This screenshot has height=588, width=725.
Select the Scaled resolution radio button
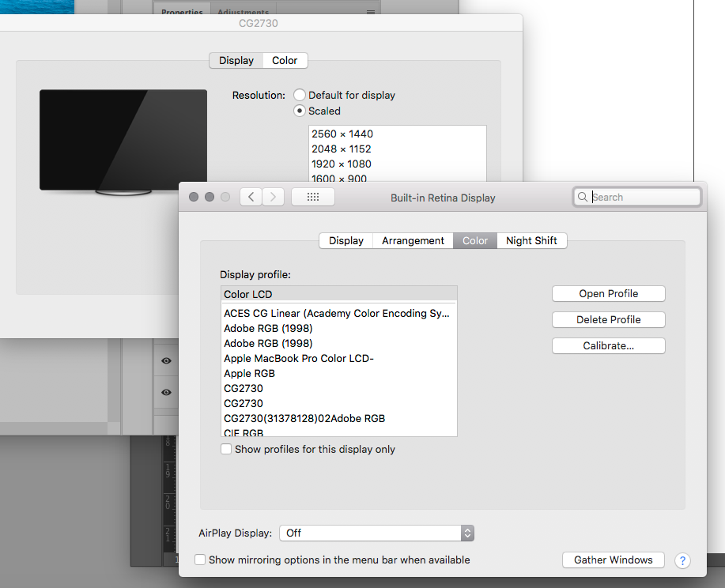(x=300, y=111)
